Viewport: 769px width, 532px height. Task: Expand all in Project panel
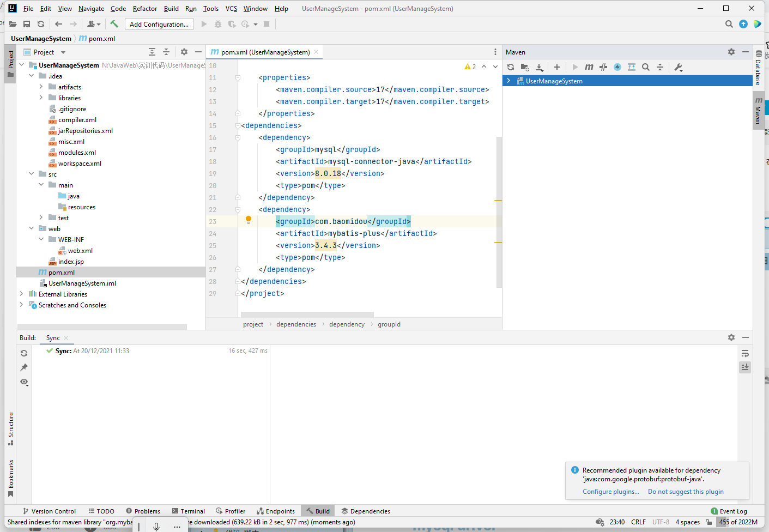(x=152, y=52)
